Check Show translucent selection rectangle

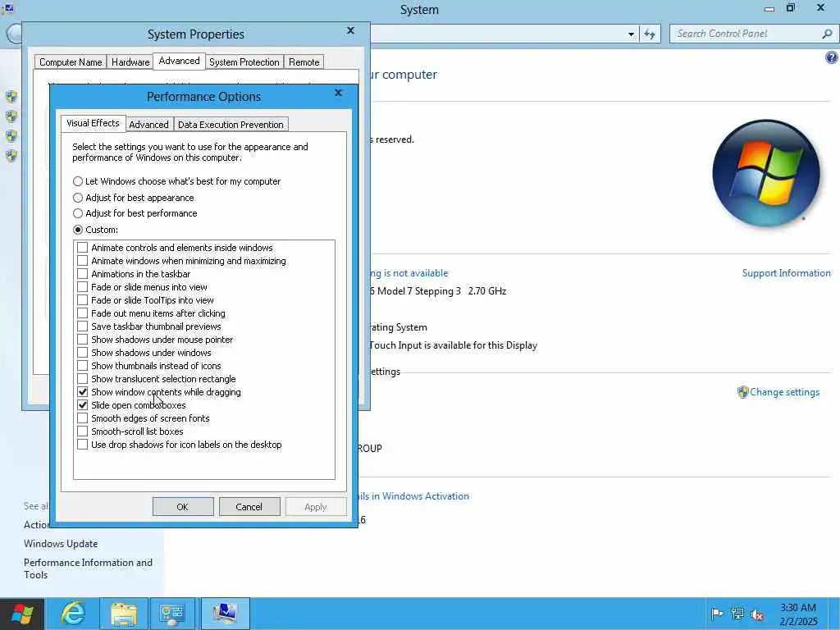point(83,379)
